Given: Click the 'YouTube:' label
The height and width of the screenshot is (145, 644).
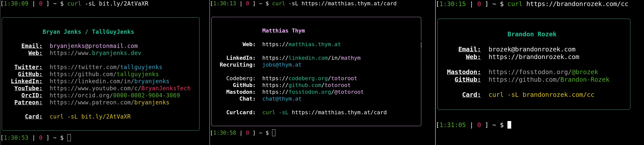Looking at the screenshot, I should click(28, 88).
